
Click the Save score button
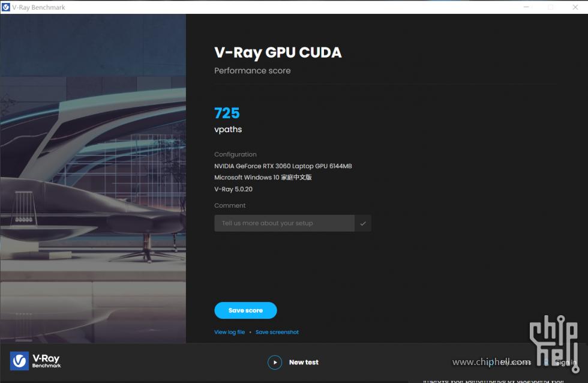click(245, 310)
